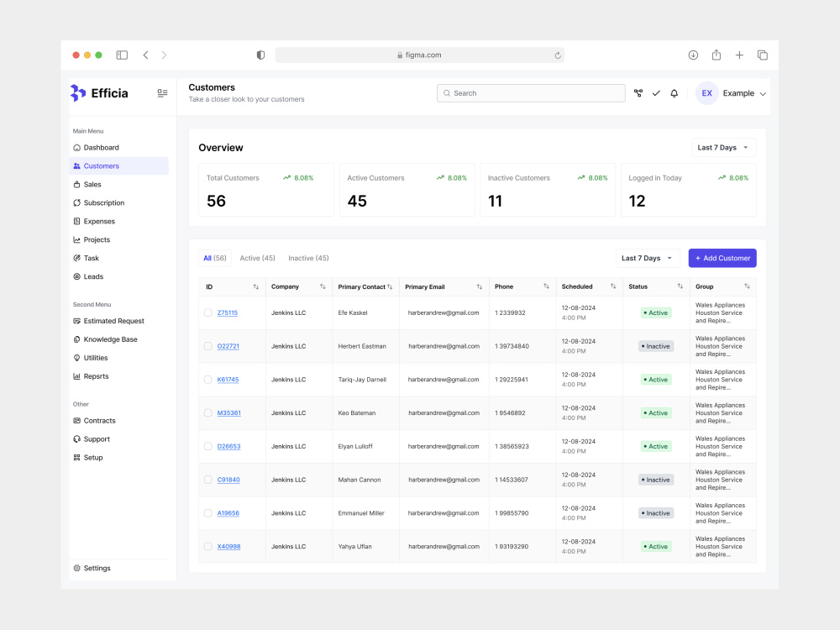Click the privacy shield icon in browser
This screenshot has width=840, height=630.
pyautogui.click(x=260, y=55)
